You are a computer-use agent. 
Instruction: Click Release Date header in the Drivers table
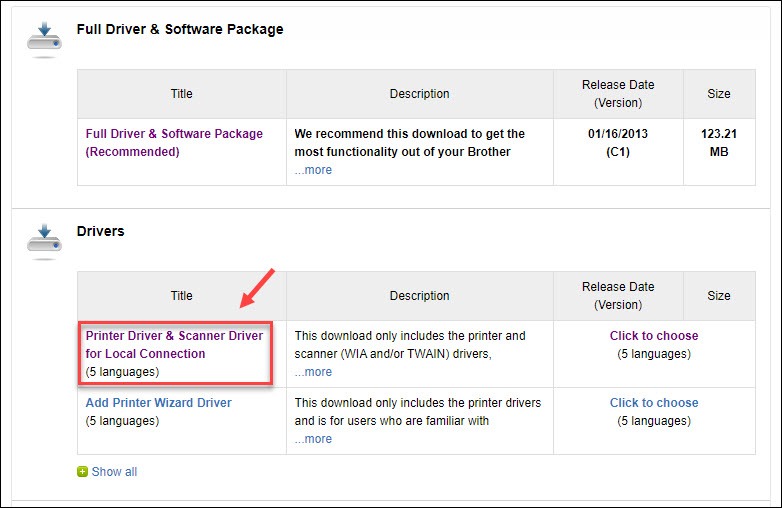coord(617,296)
